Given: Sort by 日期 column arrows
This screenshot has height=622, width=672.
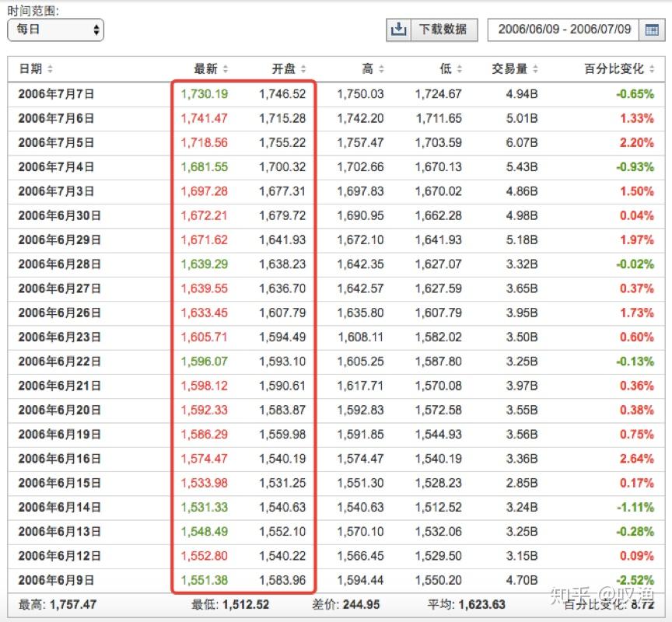Looking at the screenshot, I should click(50, 68).
